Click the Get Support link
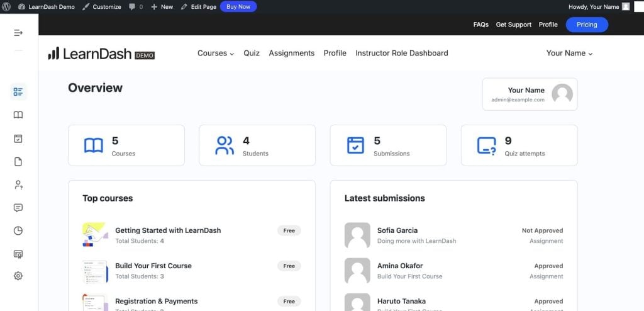 (513, 25)
